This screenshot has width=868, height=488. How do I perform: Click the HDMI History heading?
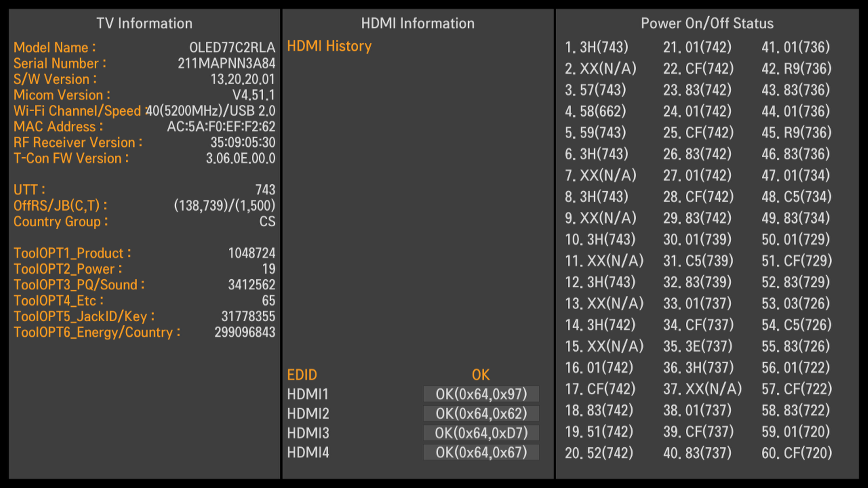(329, 46)
